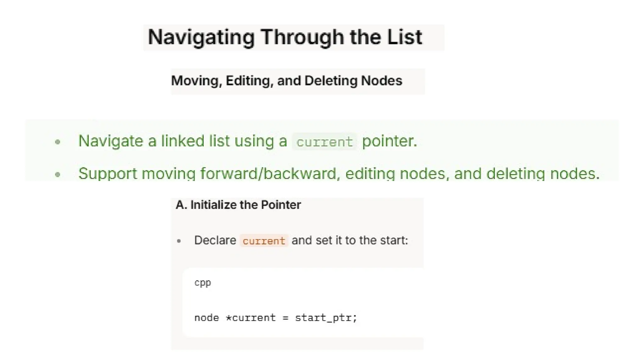This screenshot has height=362, width=644.
Task: Click the orange "current" inline code tag
Action: [264, 241]
